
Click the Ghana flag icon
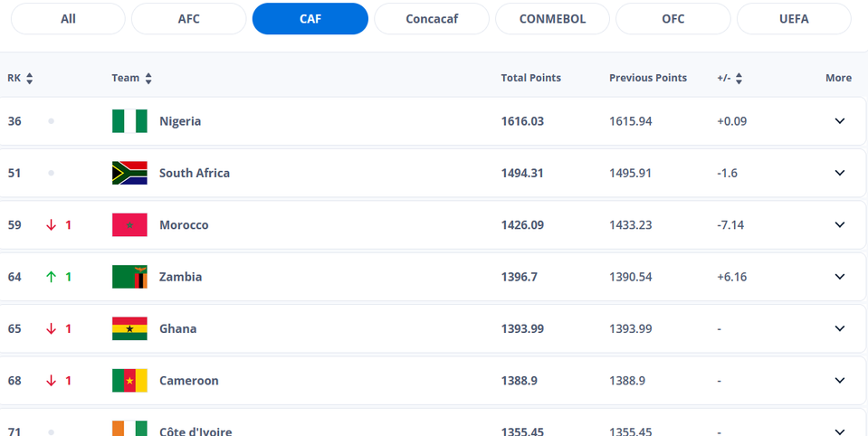click(129, 328)
